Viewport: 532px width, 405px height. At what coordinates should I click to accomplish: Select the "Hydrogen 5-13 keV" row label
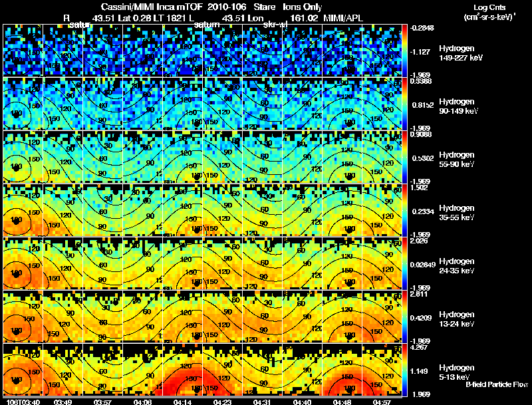456,372
